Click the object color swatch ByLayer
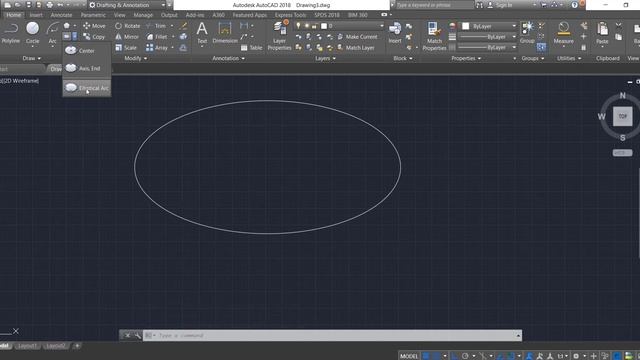The image size is (640, 360). pos(466,26)
